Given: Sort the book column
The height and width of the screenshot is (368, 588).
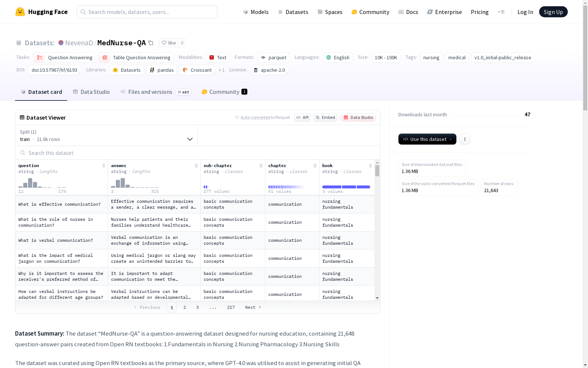Looking at the screenshot, I should pyautogui.click(x=370, y=166).
